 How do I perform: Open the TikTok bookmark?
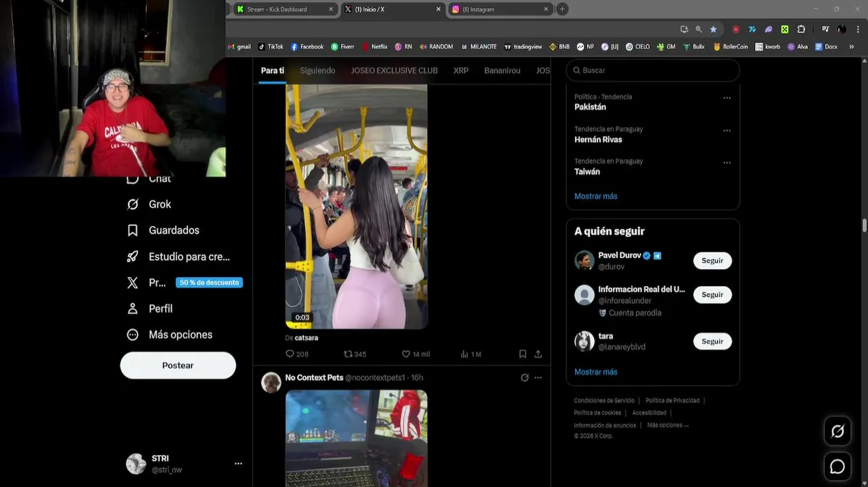click(x=271, y=47)
